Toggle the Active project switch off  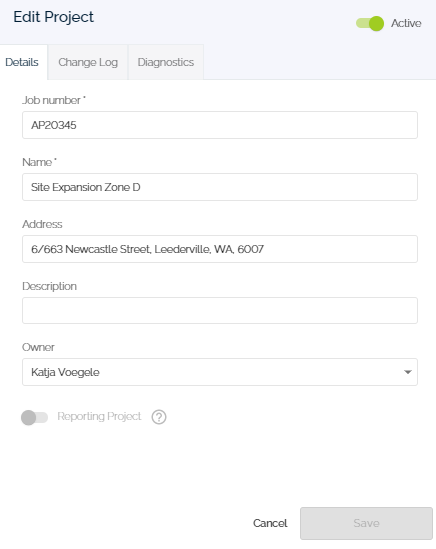tap(370, 23)
